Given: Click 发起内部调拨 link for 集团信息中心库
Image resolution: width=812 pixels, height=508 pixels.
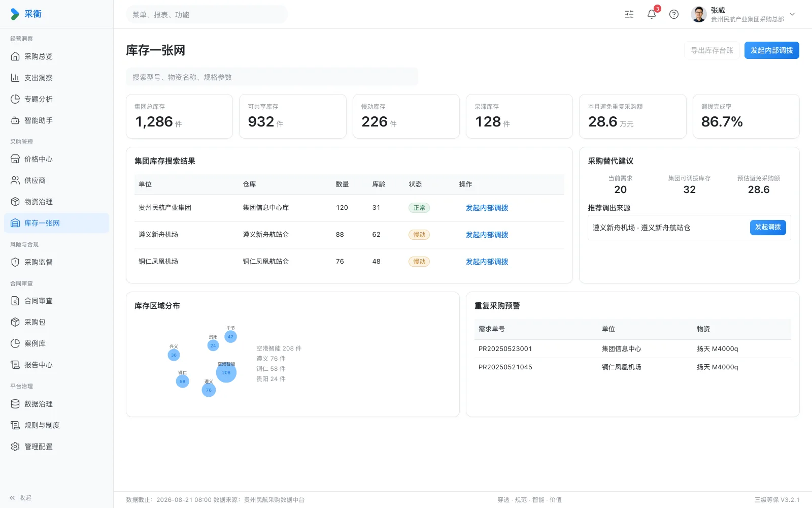Looking at the screenshot, I should [487, 208].
